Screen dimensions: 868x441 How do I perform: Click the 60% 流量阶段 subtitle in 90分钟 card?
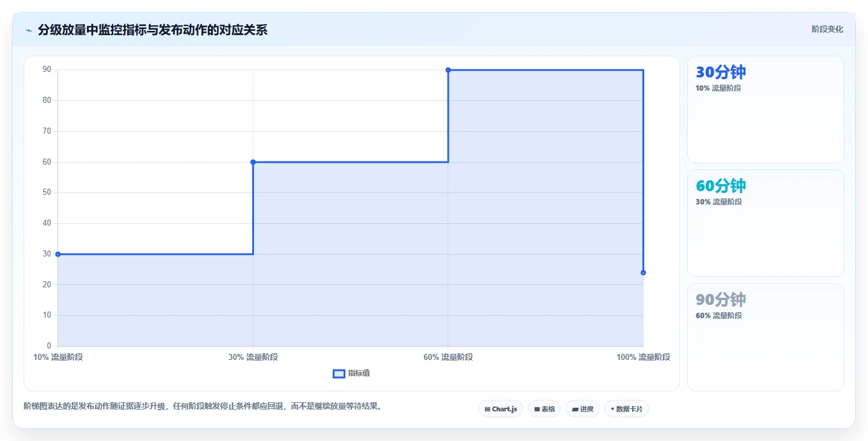[x=719, y=315]
